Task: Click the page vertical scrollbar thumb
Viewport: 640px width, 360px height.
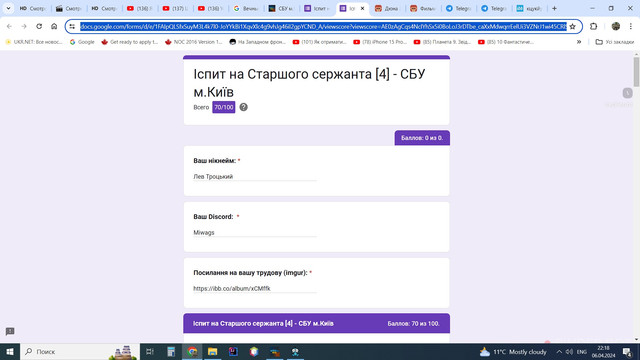Action: pyautogui.click(x=636, y=71)
